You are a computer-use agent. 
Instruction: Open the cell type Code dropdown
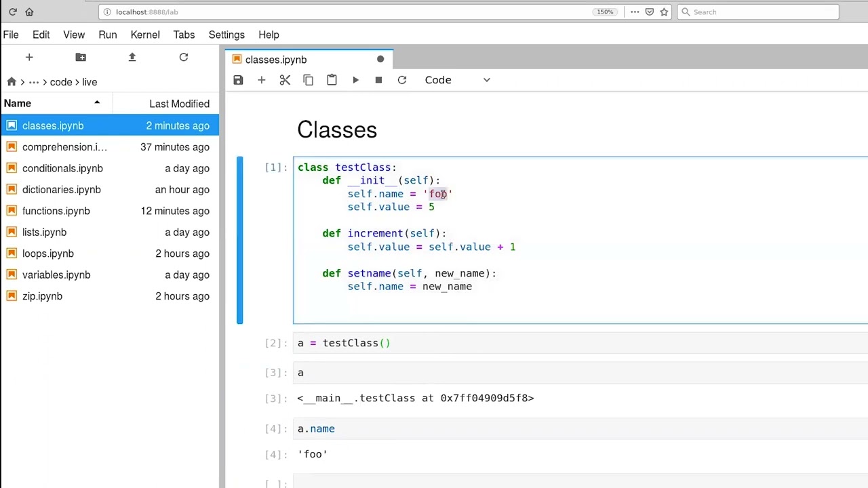(x=457, y=80)
